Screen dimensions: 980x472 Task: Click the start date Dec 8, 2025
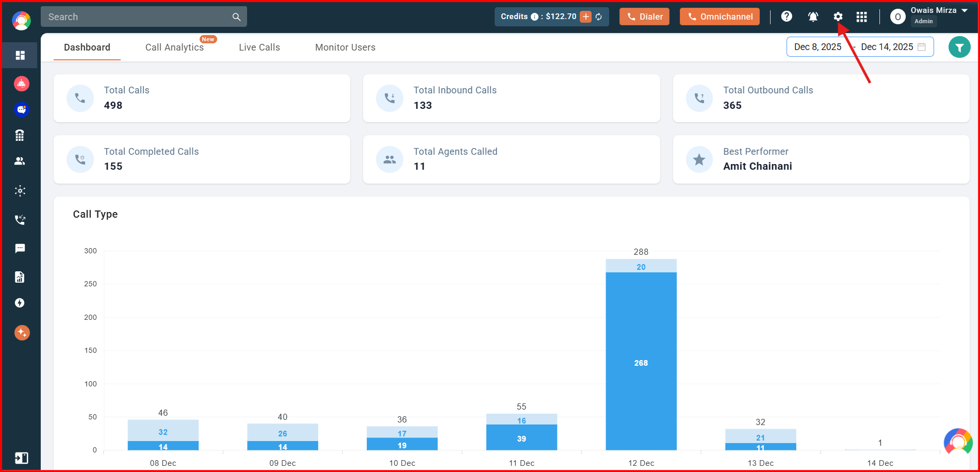818,47
